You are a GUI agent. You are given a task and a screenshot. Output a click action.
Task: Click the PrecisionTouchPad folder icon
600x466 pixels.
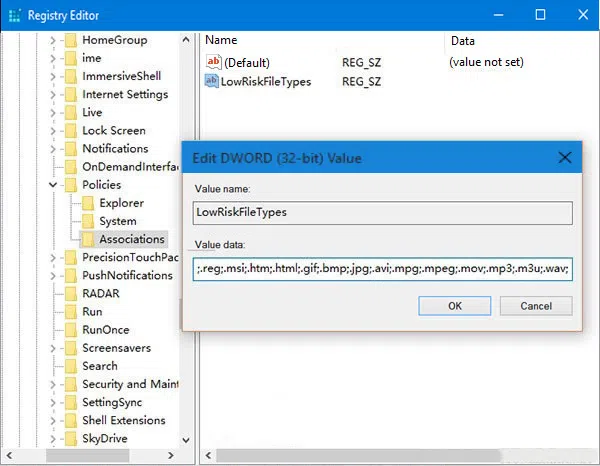pyautogui.click(x=71, y=257)
